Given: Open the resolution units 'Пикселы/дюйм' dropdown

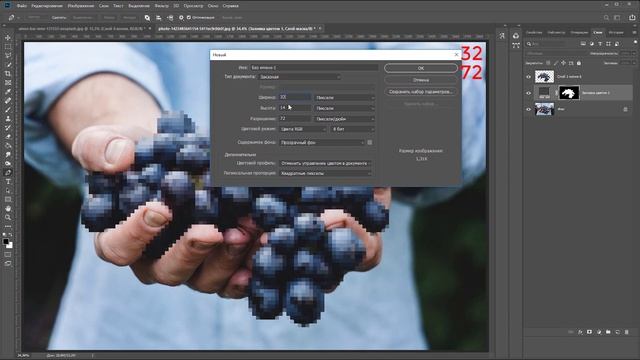Looking at the screenshot, I should click(x=344, y=119).
